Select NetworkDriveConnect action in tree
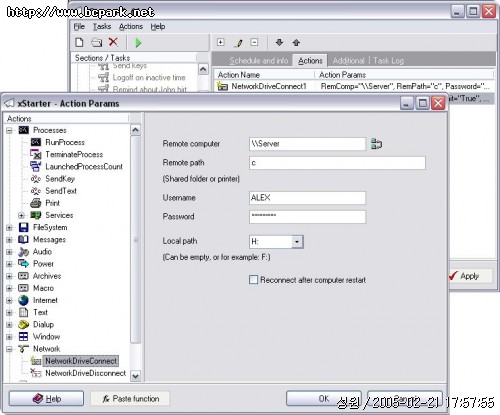Viewport: 500px width, 415px height. (x=81, y=361)
